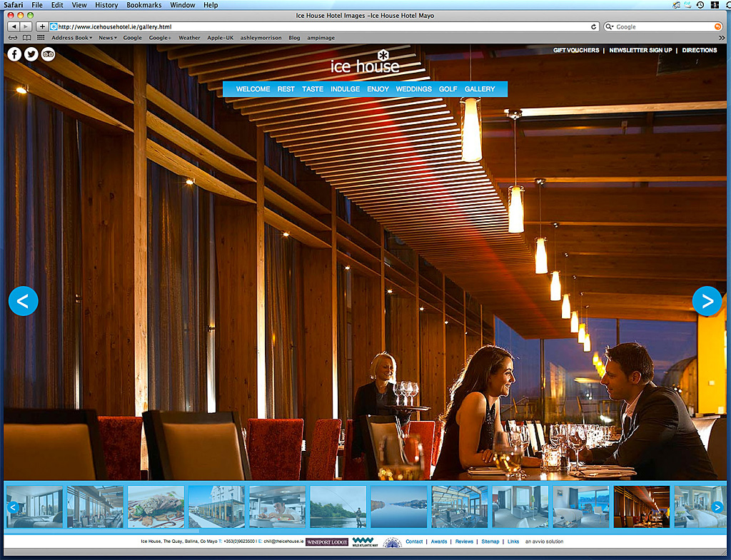This screenshot has height=560, width=731.
Task: Open the GIFT VOUCHERS link
Action: point(577,50)
